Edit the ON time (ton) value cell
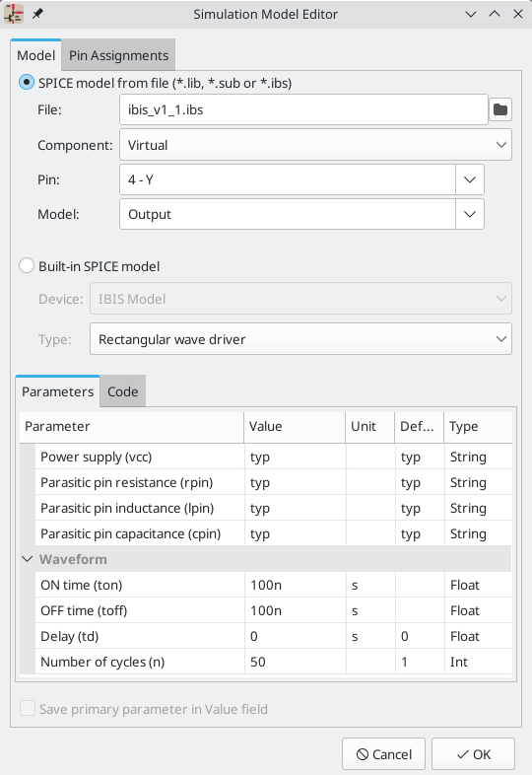 (296, 585)
